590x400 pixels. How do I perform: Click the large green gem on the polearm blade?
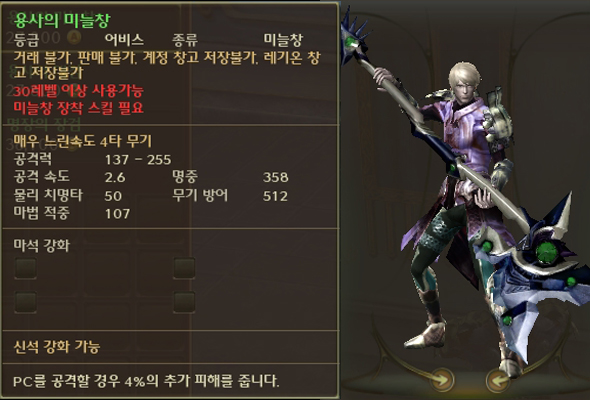click(545, 251)
